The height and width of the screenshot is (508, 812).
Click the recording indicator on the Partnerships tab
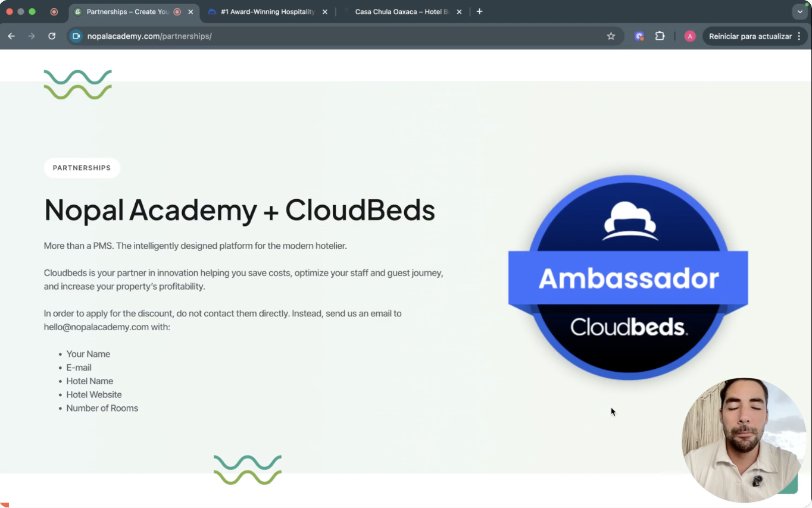point(177,12)
